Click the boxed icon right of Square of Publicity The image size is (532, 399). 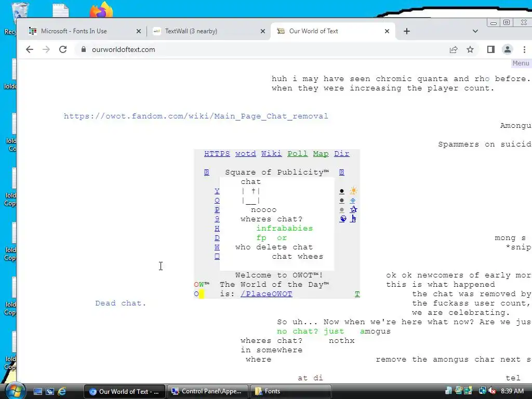342,172
